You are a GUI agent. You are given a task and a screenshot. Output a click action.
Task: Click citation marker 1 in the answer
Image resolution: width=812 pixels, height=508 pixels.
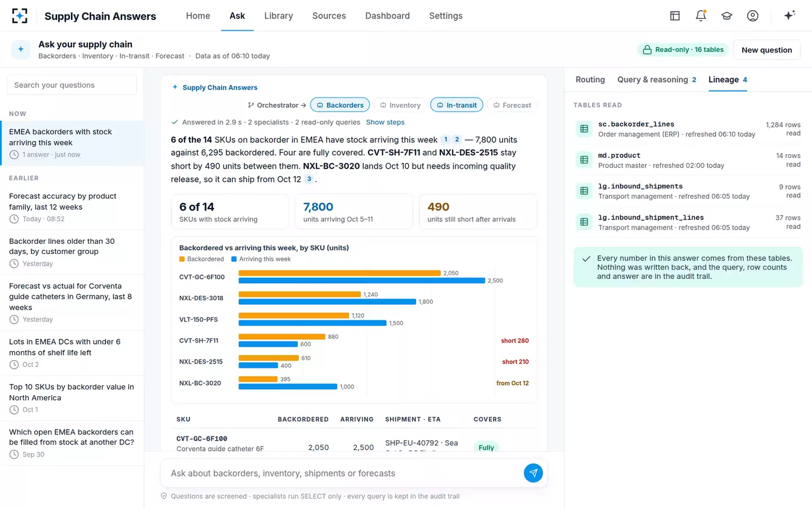click(x=445, y=139)
